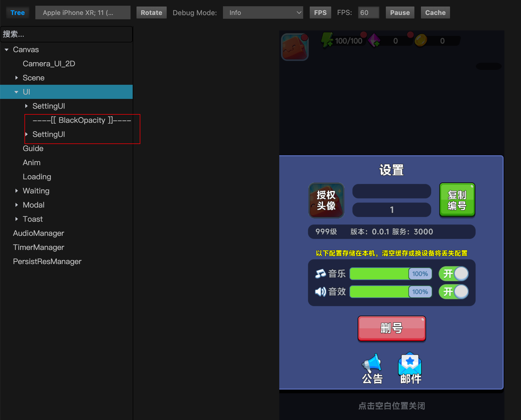Open the Debug Mode Info dropdown
Screen dimensions: 521x420
pos(263,13)
